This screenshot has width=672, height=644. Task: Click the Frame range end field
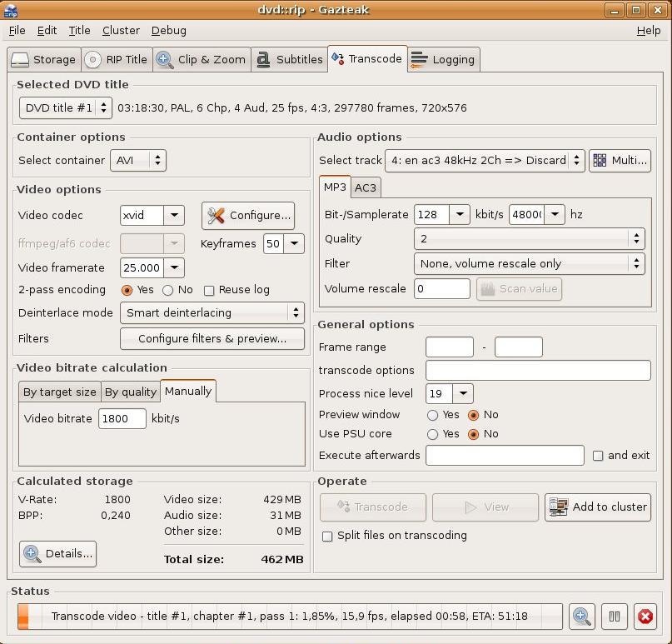point(519,347)
